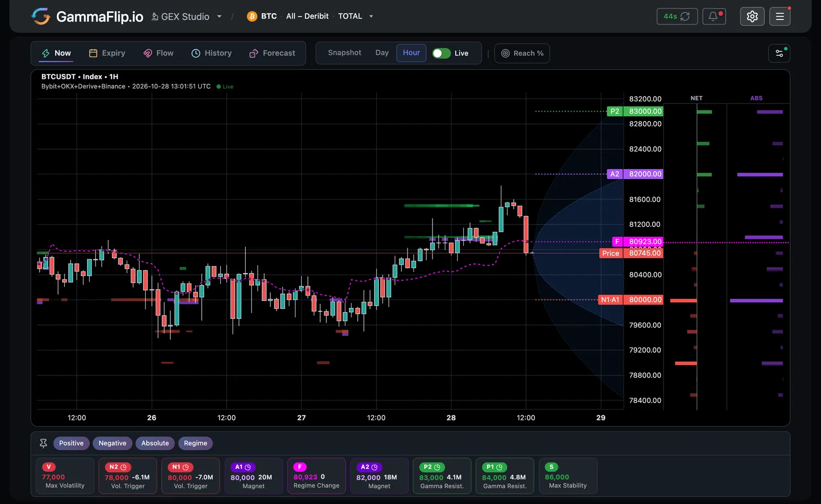Select the Hour timeframe
821x504 pixels.
click(x=411, y=53)
